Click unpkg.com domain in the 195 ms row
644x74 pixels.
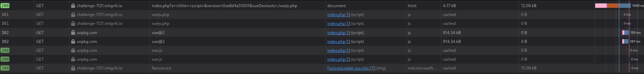click(x=87, y=33)
